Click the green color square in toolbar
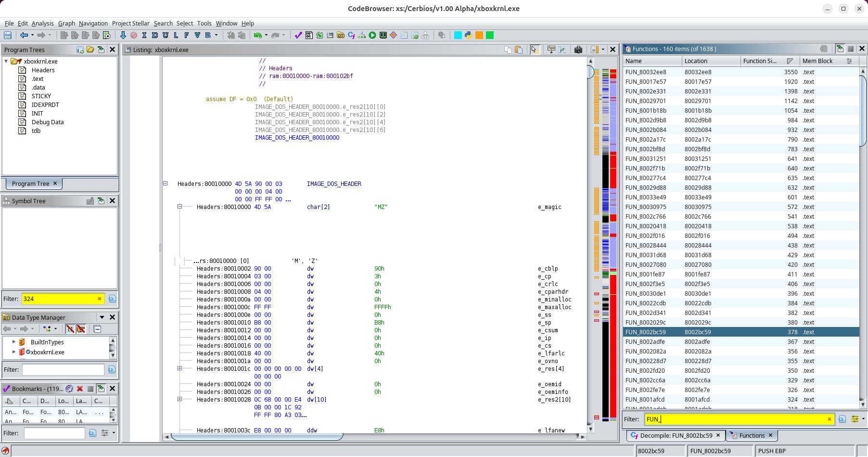The height and width of the screenshot is (457, 868). [490, 35]
